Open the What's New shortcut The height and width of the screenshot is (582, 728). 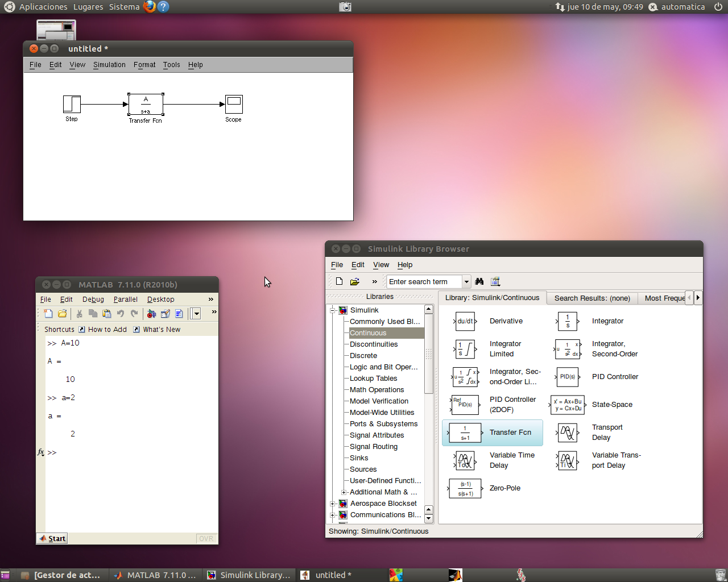point(156,330)
